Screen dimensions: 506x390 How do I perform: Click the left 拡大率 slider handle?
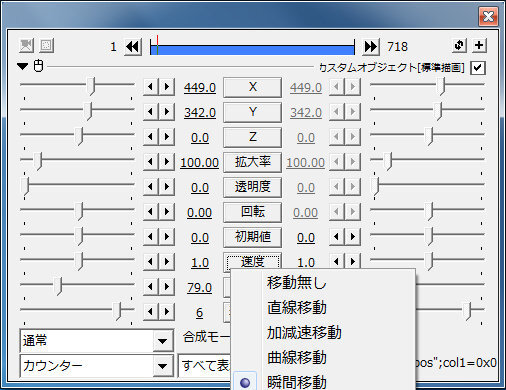tap(39, 161)
